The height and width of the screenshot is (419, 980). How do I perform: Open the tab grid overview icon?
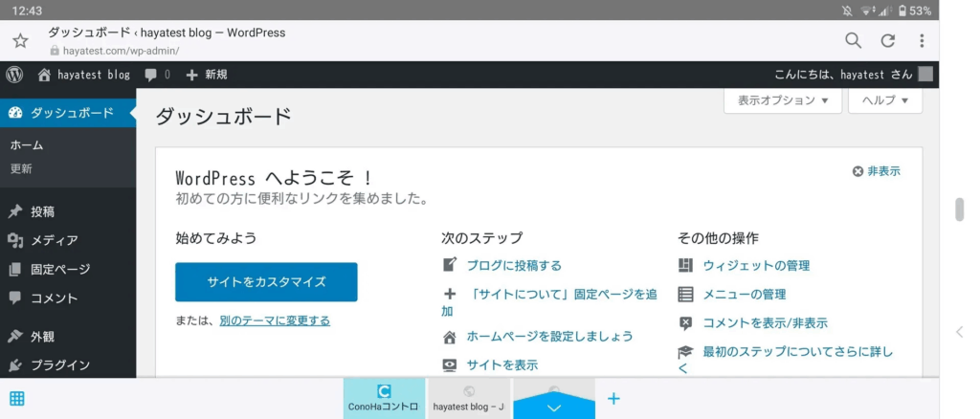[17, 399]
